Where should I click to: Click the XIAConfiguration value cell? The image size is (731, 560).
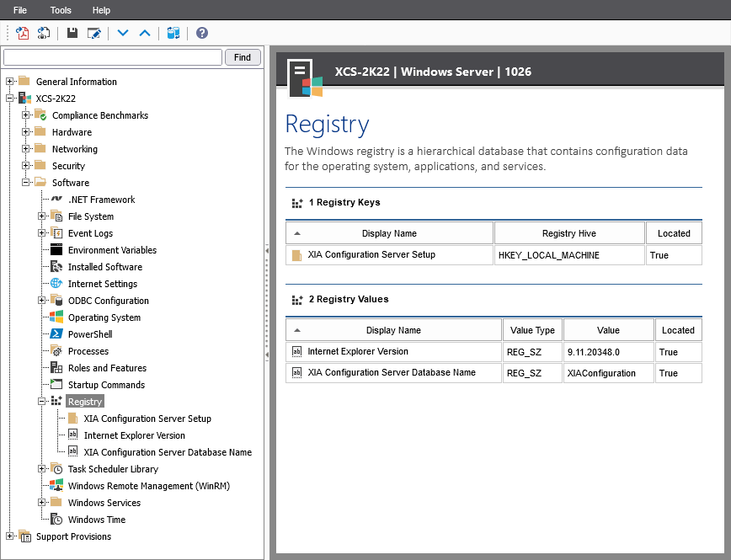click(608, 373)
